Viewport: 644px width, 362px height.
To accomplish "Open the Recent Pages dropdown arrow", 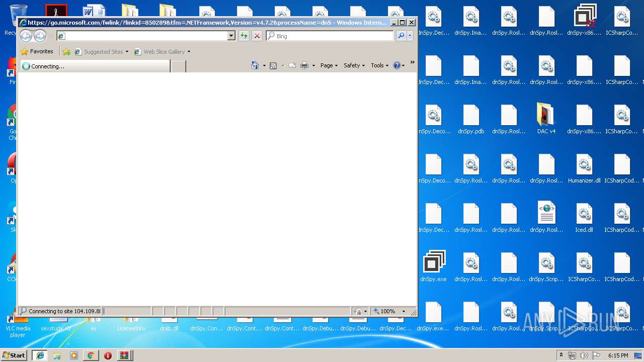I will coord(50,36).
